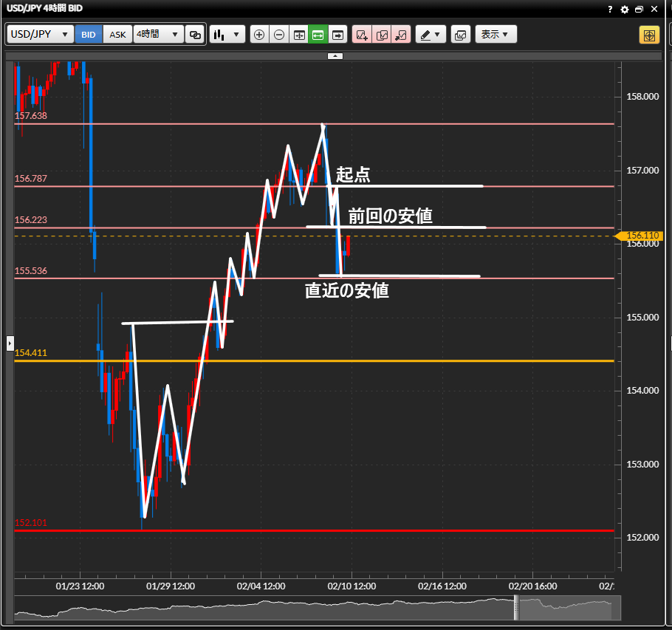This screenshot has height=630, width=672.
Task: Collapse the toolbar with the up arrow
Action: pyautogui.click(x=335, y=56)
